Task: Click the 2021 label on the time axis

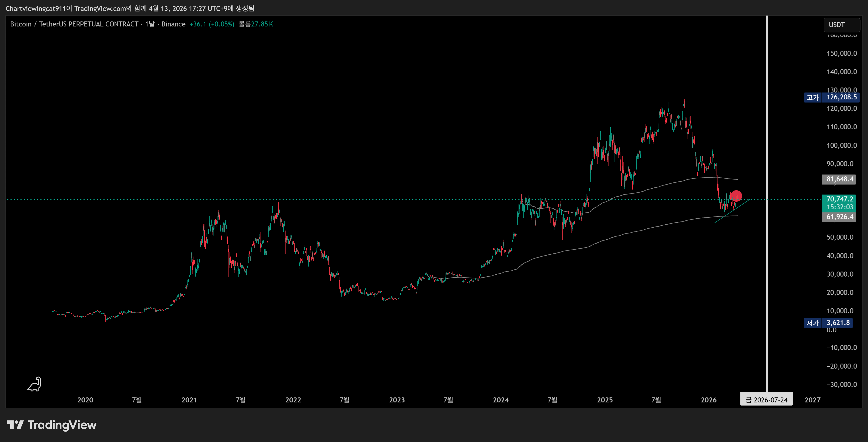Action: click(x=189, y=400)
